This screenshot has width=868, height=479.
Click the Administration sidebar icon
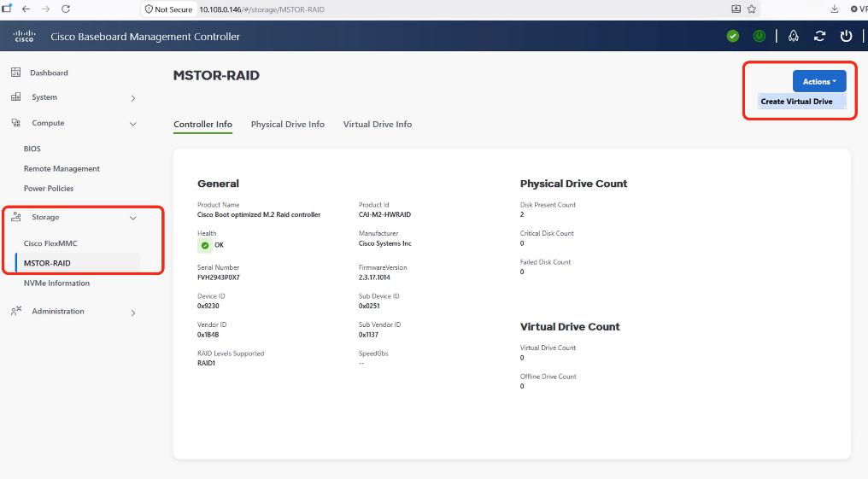coord(16,311)
